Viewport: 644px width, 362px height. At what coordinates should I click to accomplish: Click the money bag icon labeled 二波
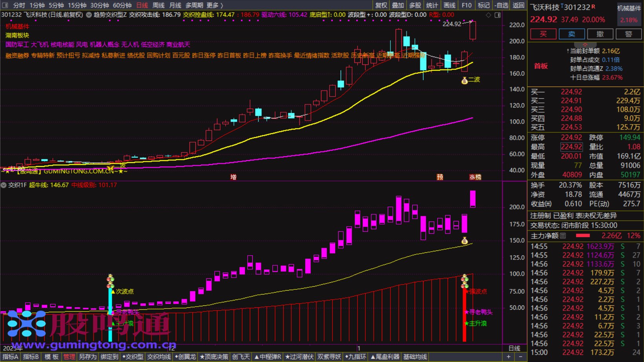click(465, 80)
